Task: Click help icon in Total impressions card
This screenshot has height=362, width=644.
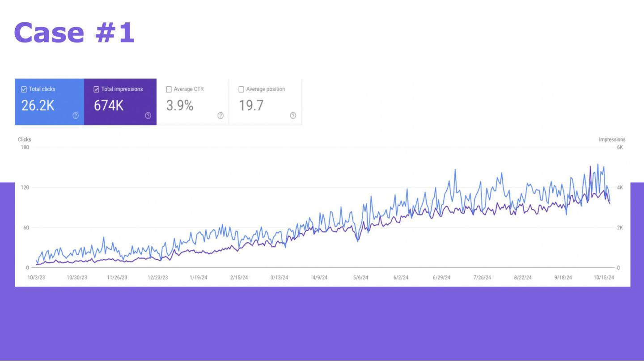Action: coord(148,116)
